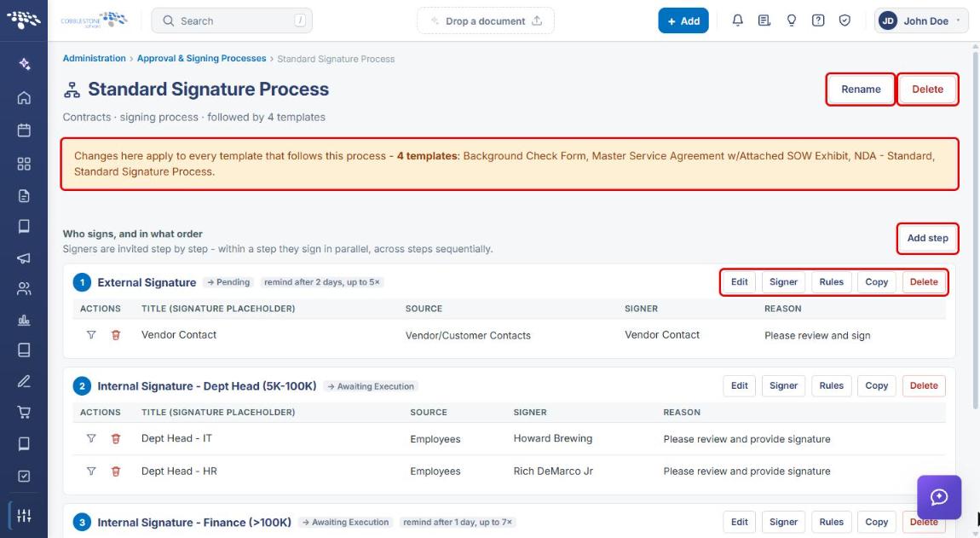Click trash icon for Vendor Contact row
This screenshot has height=538, width=980.
coord(116,335)
